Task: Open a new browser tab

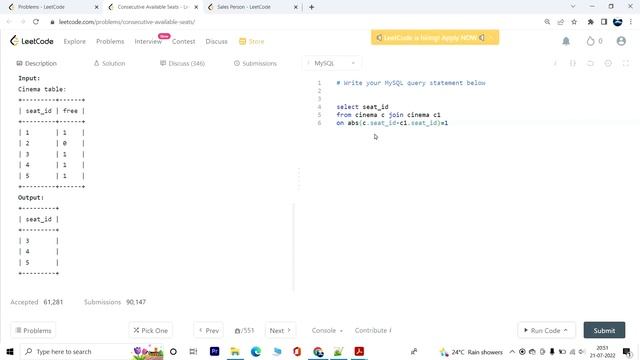Action: (x=311, y=7)
